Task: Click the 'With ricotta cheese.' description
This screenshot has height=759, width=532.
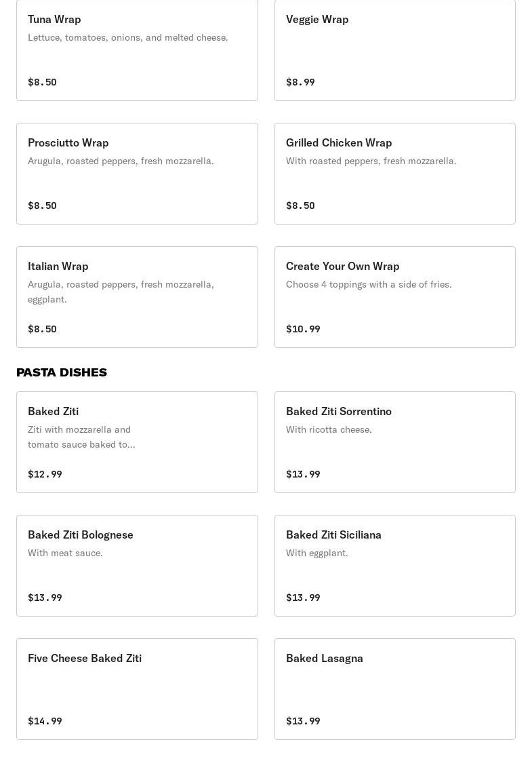Action: click(x=329, y=429)
